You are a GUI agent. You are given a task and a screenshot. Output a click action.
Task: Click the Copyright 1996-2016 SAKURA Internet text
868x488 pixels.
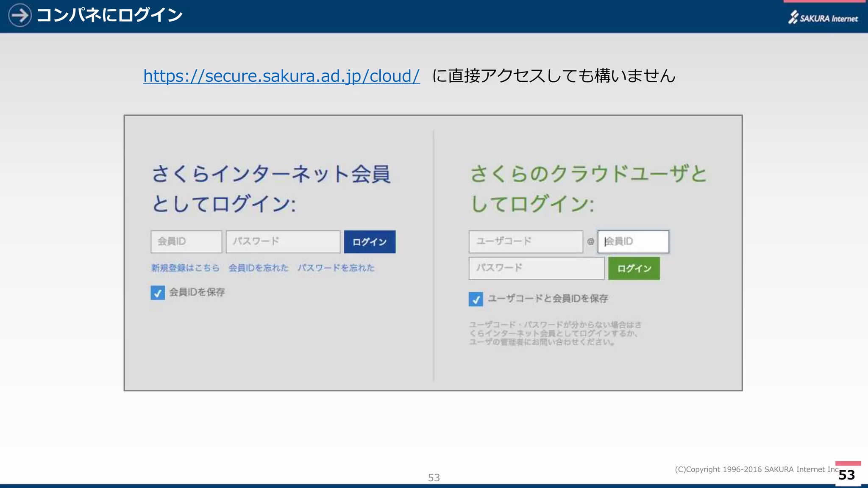(757, 469)
